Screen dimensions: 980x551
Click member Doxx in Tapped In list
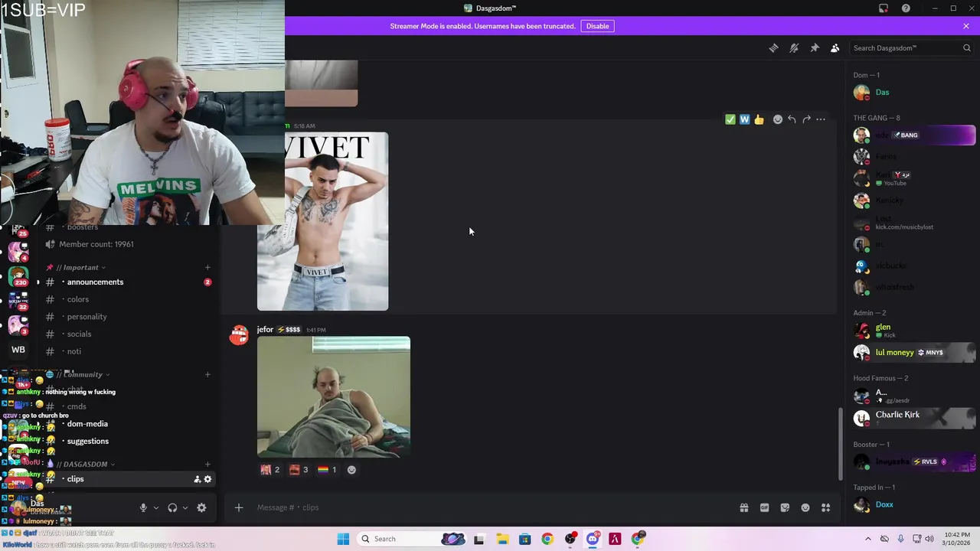pos(913,505)
